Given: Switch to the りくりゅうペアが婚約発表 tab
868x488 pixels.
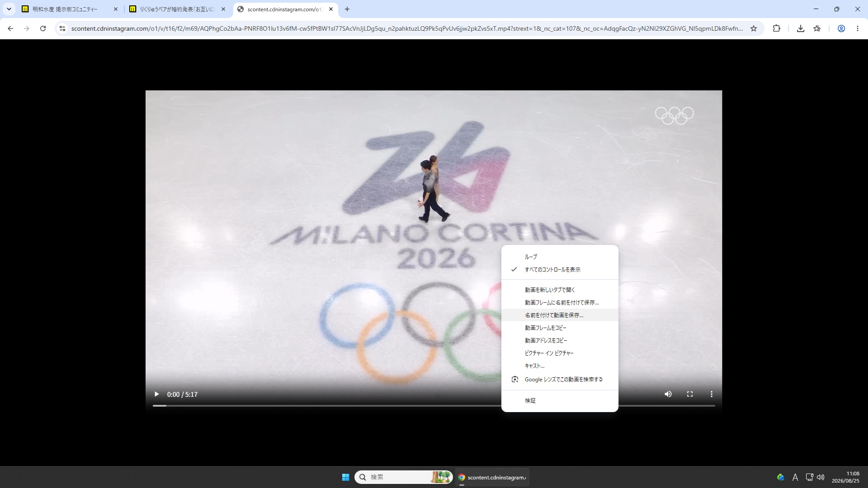Looking at the screenshot, I should tap(177, 9).
